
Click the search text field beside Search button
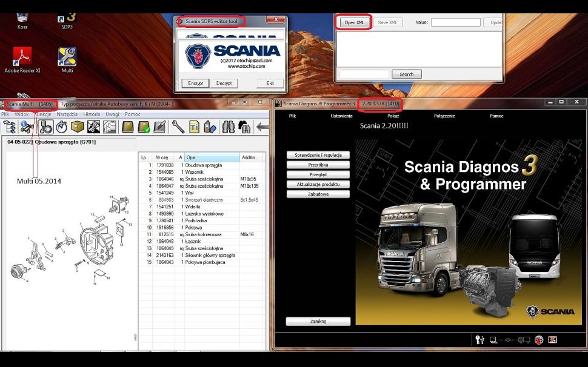364,74
